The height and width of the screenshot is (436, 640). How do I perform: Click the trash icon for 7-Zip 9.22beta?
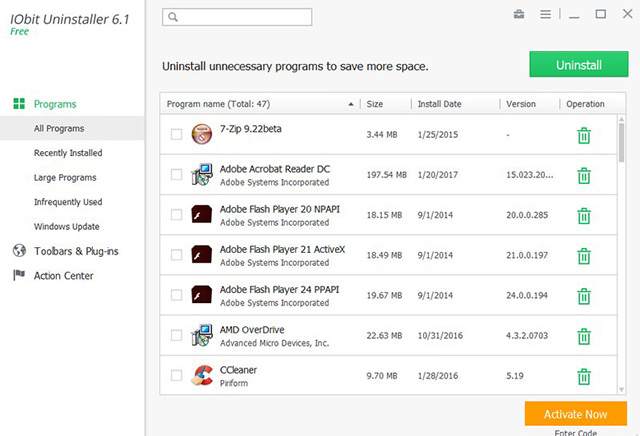coord(584,136)
